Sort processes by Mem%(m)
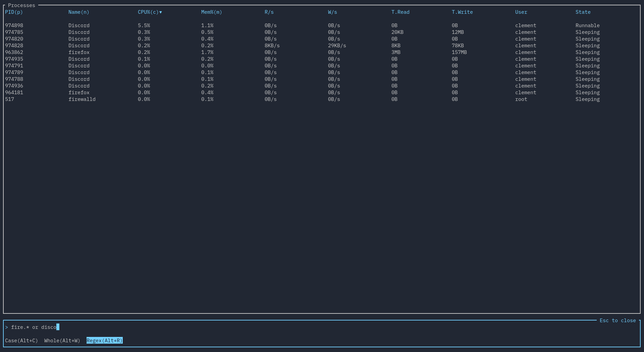The image size is (644, 352). click(211, 12)
